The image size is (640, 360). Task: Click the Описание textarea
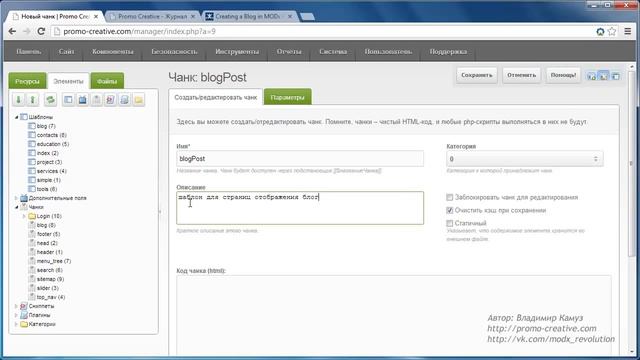click(x=300, y=208)
